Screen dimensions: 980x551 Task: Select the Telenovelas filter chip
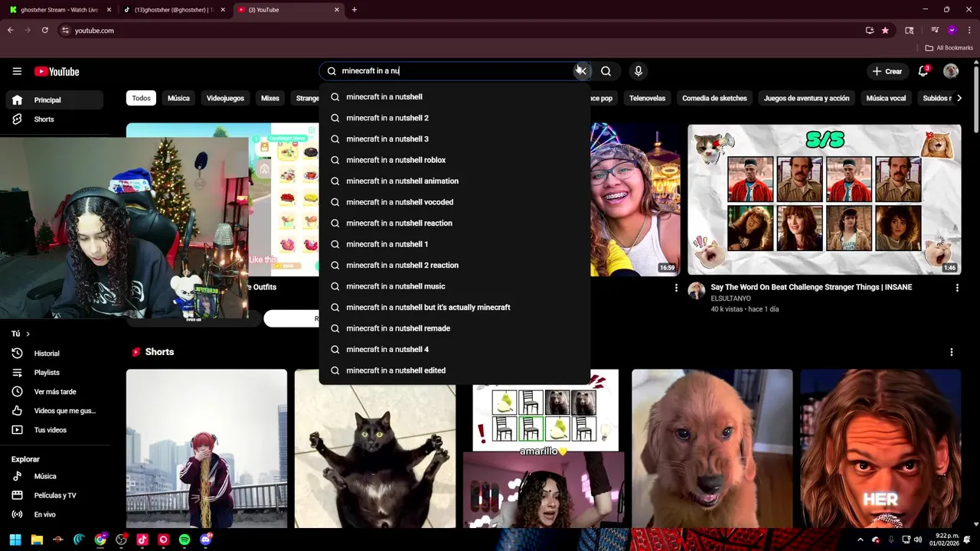point(647,98)
